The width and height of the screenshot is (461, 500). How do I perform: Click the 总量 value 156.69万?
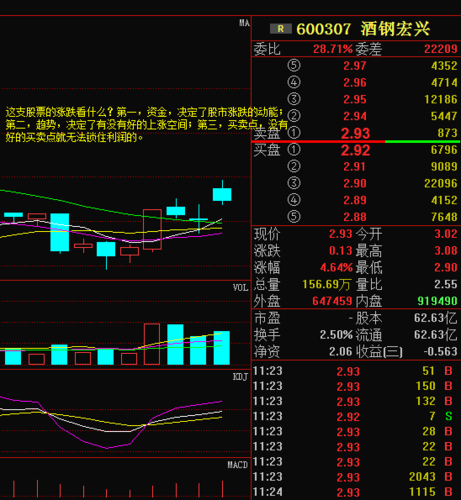pyautogui.click(x=327, y=284)
